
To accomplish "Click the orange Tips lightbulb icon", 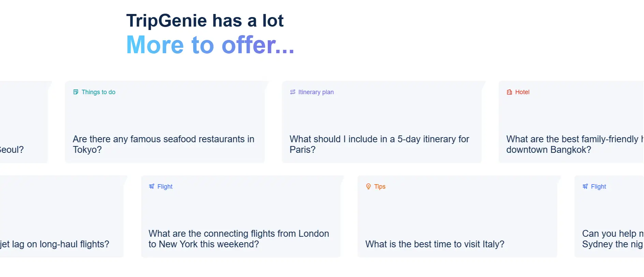I will pyautogui.click(x=368, y=187).
